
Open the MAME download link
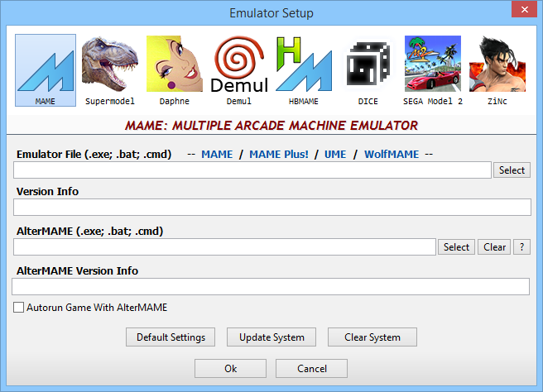point(217,155)
